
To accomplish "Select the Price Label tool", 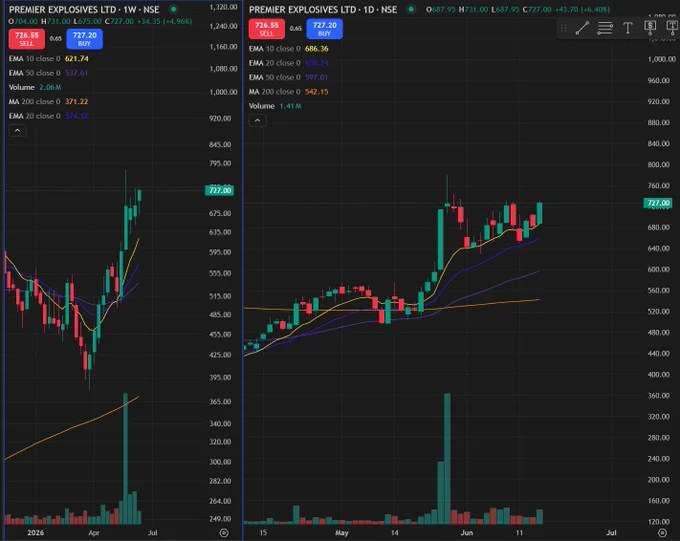I will coord(650,28).
